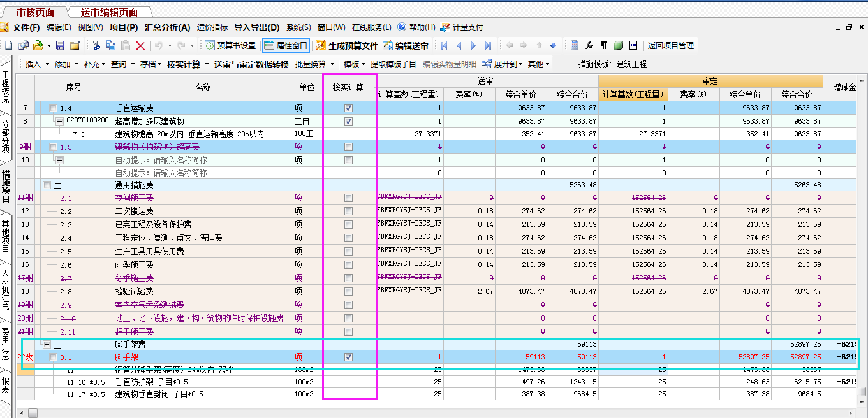Open the 导入导出(D) menu

(257, 27)
